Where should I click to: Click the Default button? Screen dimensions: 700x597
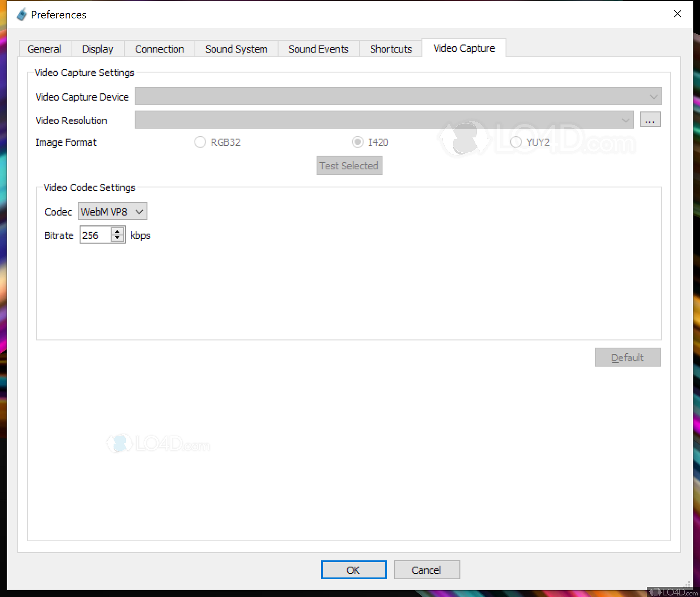coord(628,357)
